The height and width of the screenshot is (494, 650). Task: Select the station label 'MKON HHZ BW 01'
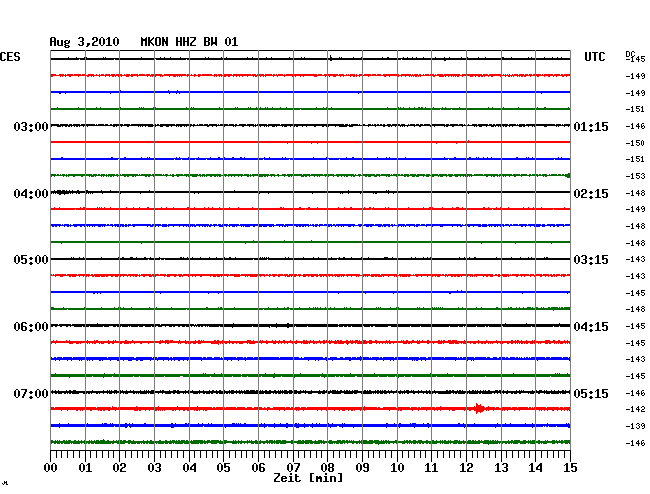[189, 42]
